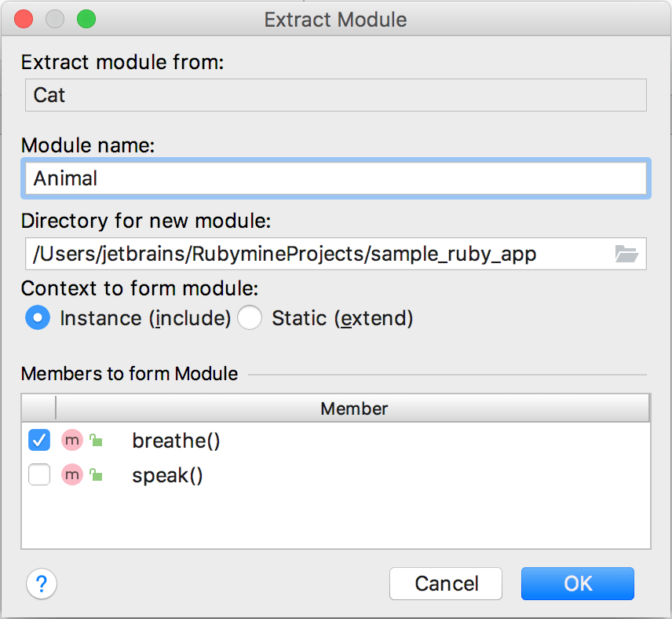Select the Instance (include) radio button
Screen dimensions: 672x619
click(x=38, y=318)
